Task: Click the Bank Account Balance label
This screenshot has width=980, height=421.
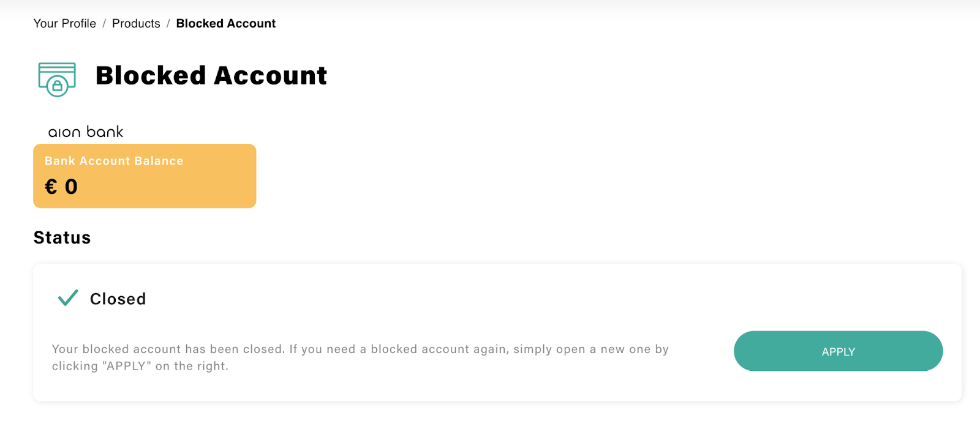Action: (x=114, y=161)
